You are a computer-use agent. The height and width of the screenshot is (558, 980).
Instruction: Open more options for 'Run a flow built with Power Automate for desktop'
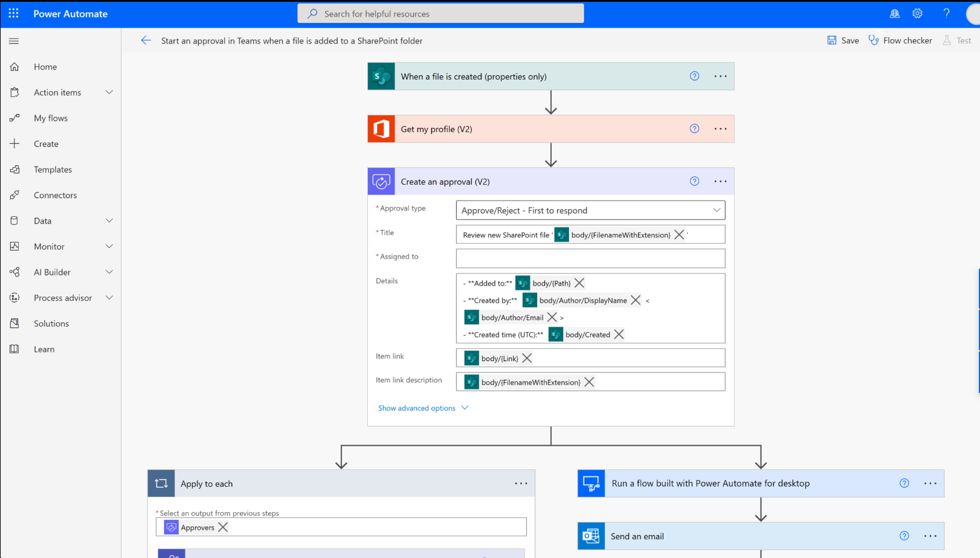point(930,483)
